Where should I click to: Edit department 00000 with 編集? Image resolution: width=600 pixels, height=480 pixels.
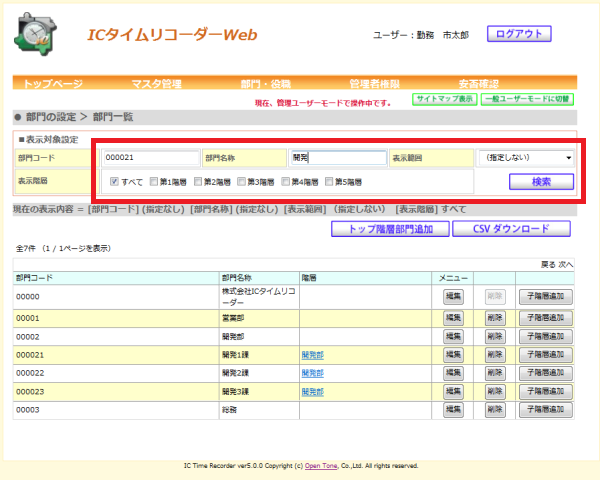click(x=453, y=297)
